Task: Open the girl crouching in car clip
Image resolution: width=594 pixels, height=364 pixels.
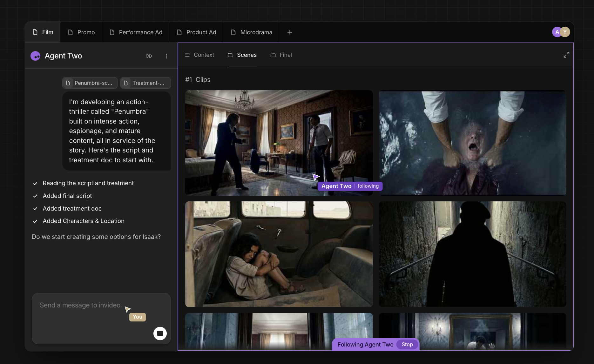Action: coord(279,254)
